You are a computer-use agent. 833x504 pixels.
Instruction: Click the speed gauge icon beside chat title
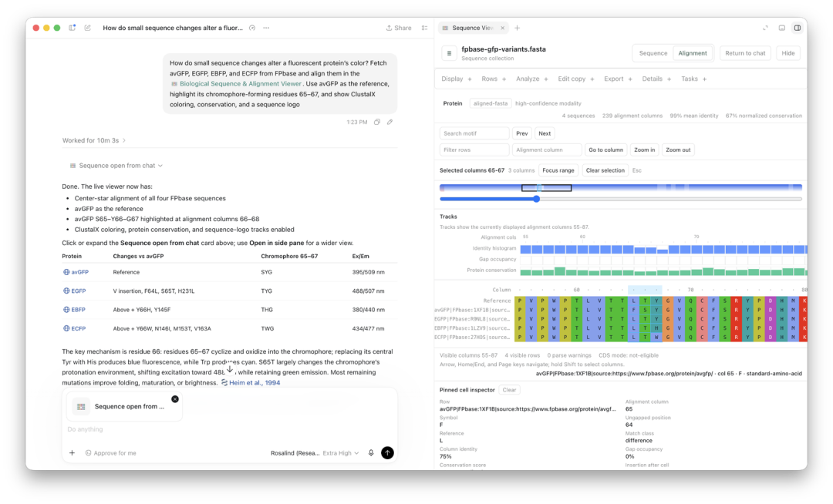pos(252,28)
